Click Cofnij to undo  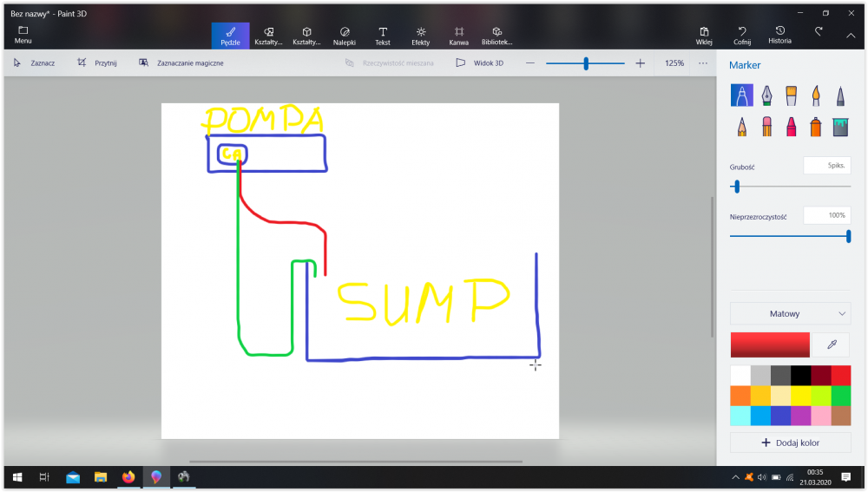pos(742,36)
